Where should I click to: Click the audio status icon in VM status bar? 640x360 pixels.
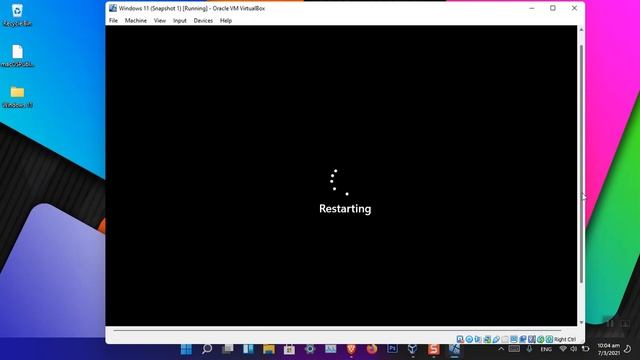click(478, 339)
